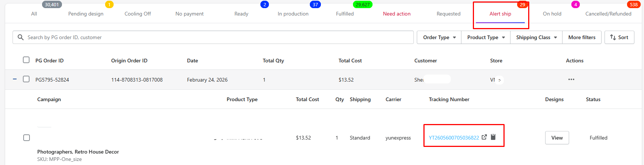The image size is (644, 165).
Task: Copy tracking number with clipboard icon
Action: [x=493, y=137]
